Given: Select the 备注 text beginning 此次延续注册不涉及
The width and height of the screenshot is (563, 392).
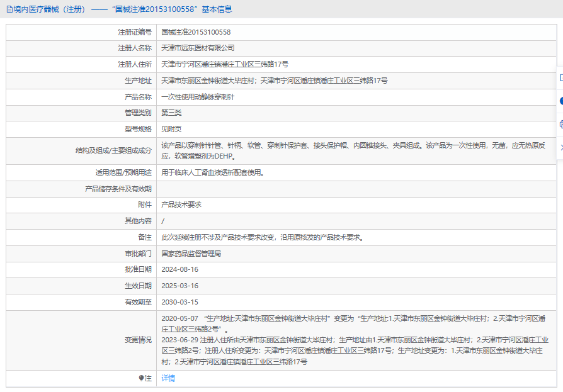Looking at the screenshot, I should [263, 237].
